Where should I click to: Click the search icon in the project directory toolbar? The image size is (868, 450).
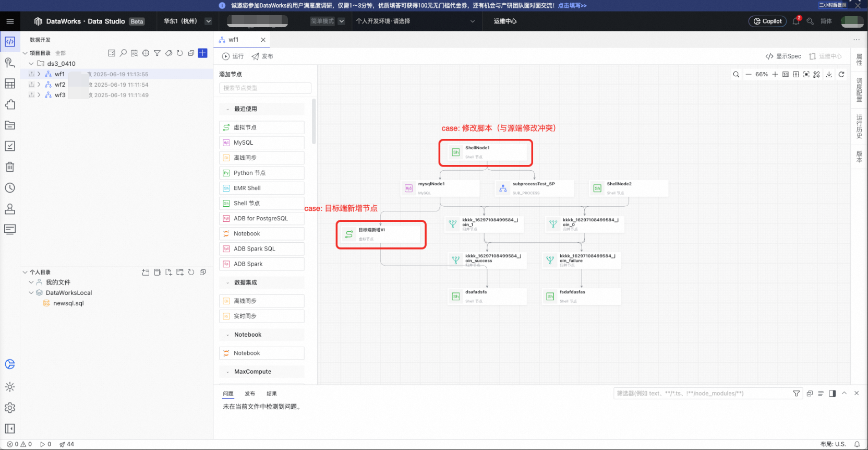[123, 53]
